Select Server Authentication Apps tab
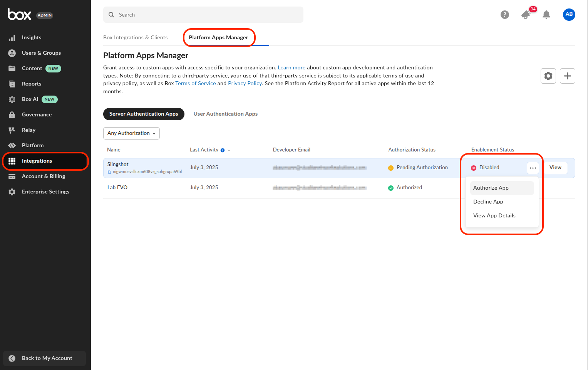The width and height of the screenshot is (588, 370). point(144,114)
